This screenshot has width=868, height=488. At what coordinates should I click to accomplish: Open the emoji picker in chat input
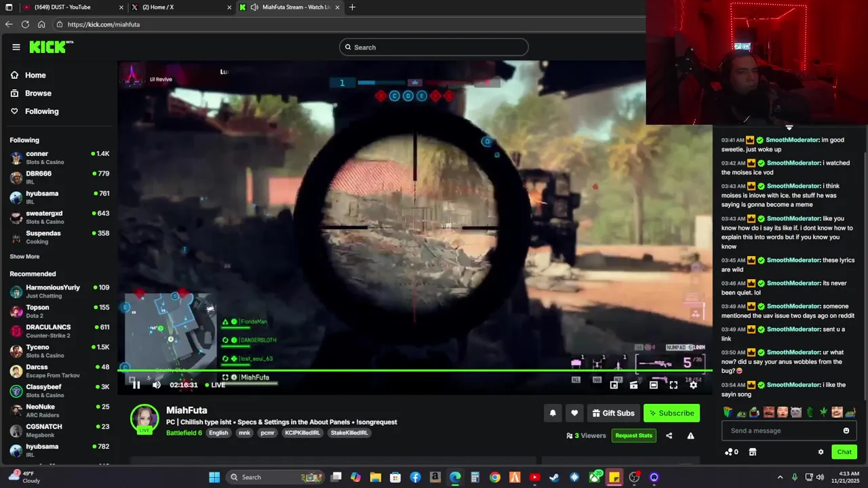point(846,430)
